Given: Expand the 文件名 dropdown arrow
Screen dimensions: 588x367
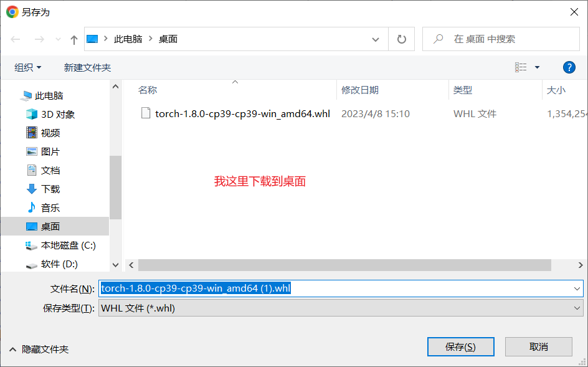Looking at the screenshot, I should [577, 288].
